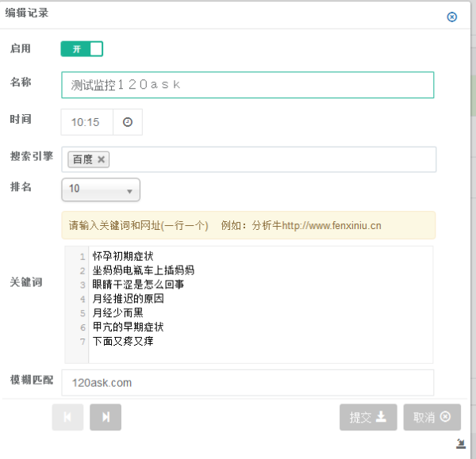Click the 取消 cancel button

click(432, 417)
